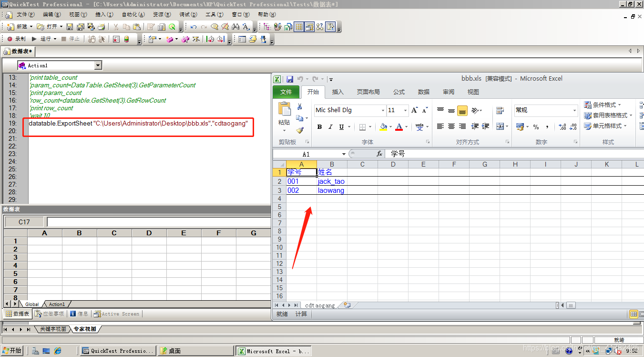Image resolution: width=644 pixels, height=357 pixels.
Task: Open the Mic Shell Dlg font name dropdown
Action: pos(383,110)
